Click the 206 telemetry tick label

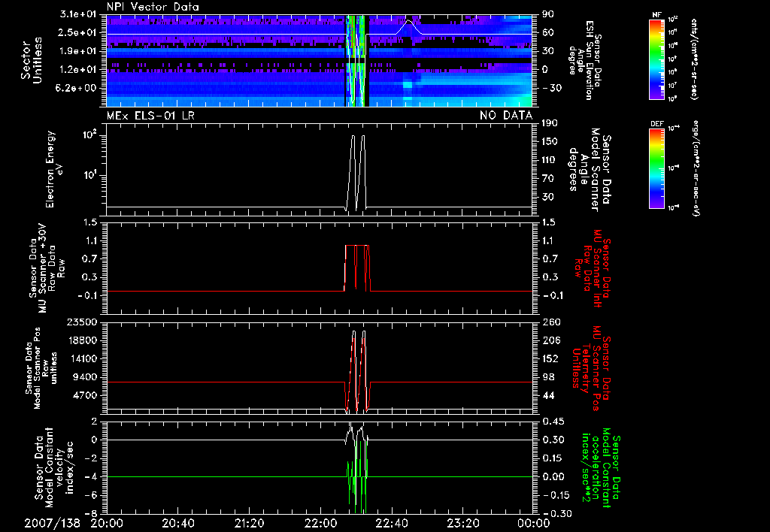coord(550,340)
